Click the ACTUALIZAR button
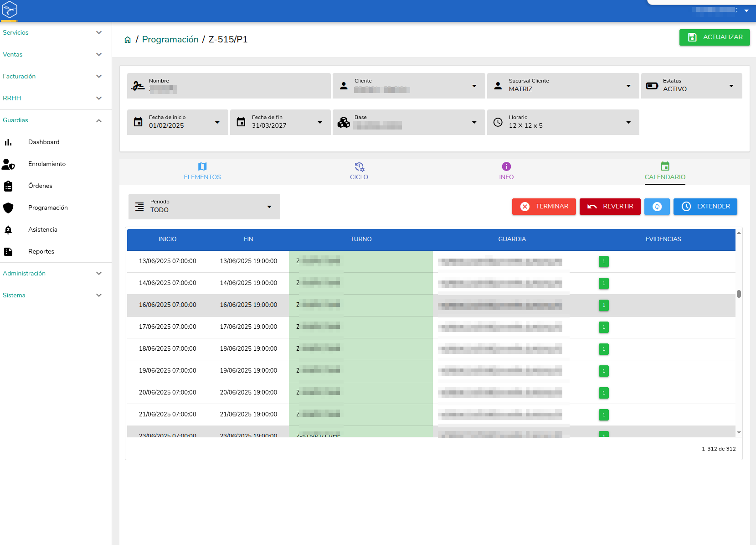 [x=715, y=37]
